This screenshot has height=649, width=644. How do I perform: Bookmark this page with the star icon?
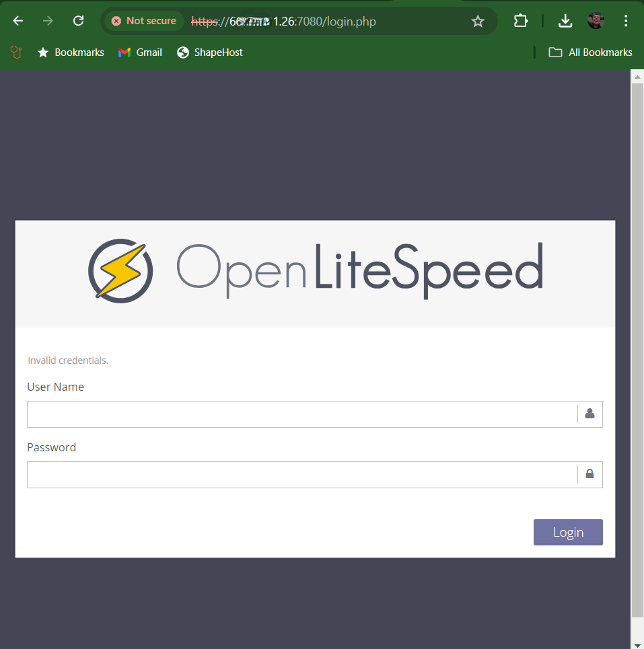[x=478, y=22]
